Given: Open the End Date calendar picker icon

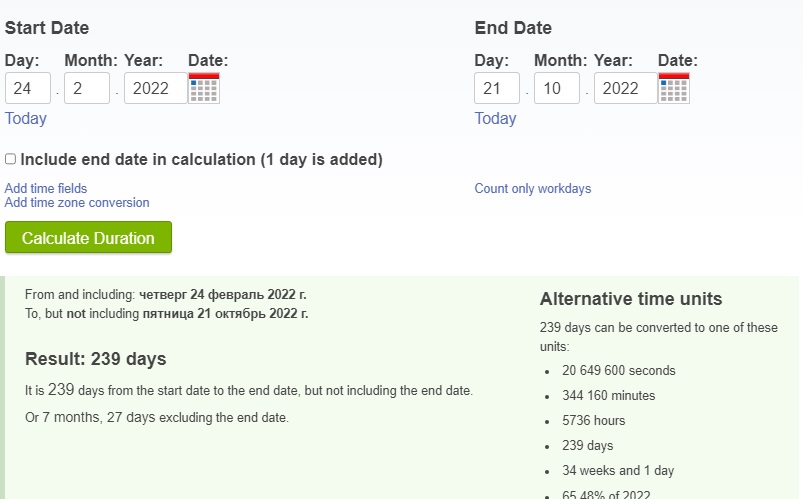Looking at the screenshot, I should point(674,88).
